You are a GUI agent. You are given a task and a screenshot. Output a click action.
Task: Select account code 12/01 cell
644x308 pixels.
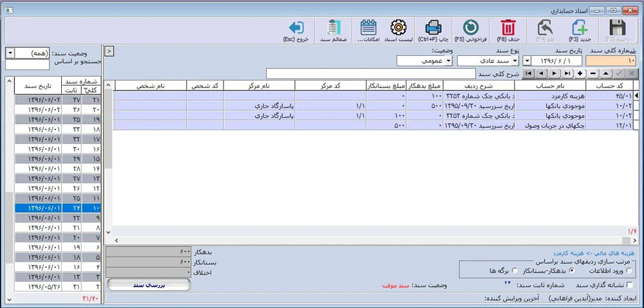click(x=609, y=125)
